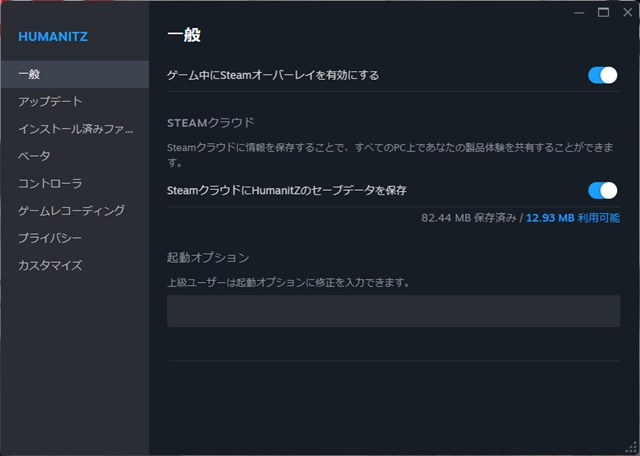Open the インストール済みファイル section
Image resolution: width=640 pixels, height=456 pixels.
(x=75, y=129)
